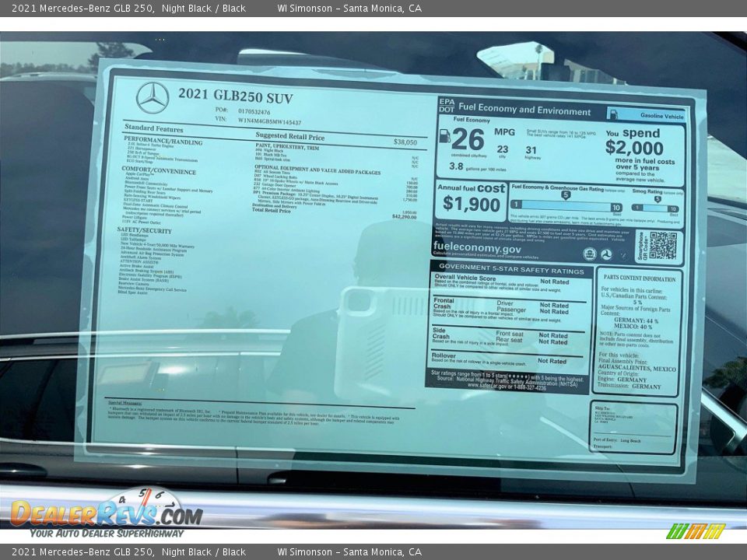The image size is (747, 560).
Task: Click 'WI Simonson – Santa Monica, CA' in the bottom caption
Action: click(x=349, y=552)
